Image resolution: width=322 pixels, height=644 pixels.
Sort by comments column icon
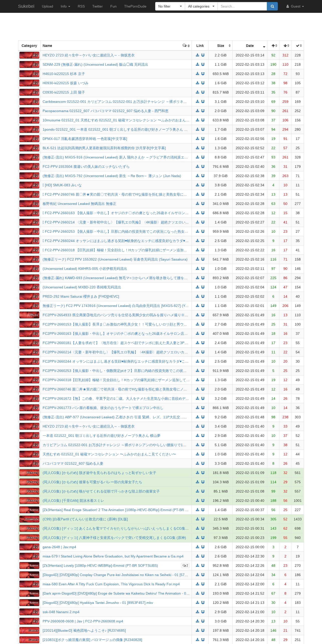click(186, 46)
